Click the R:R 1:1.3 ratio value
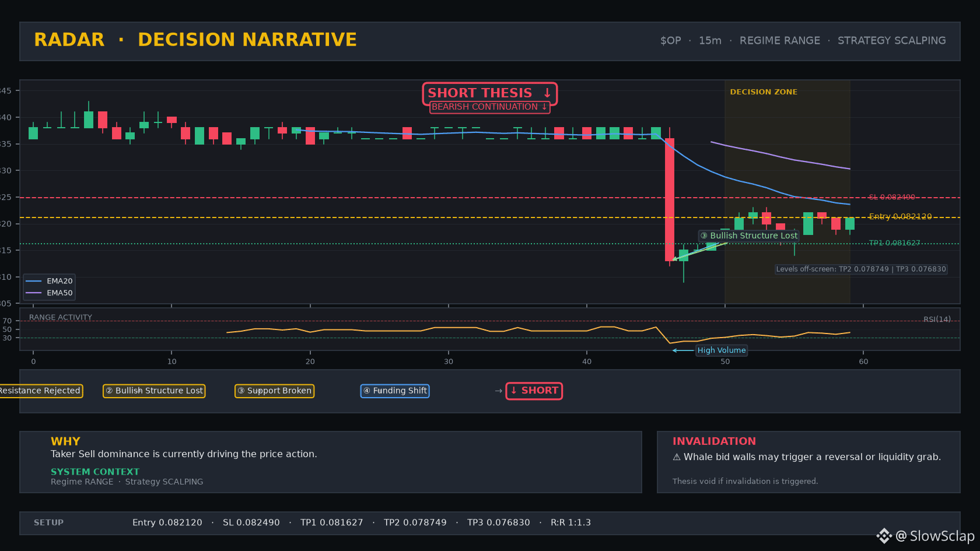Viewport: 980px width, 551px height. [x=570, y=522]
